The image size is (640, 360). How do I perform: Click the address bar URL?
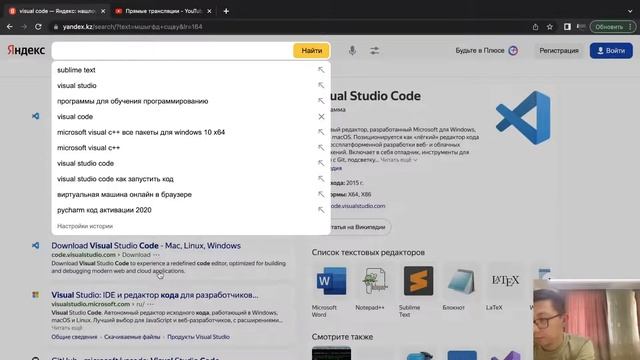point(132,27)
